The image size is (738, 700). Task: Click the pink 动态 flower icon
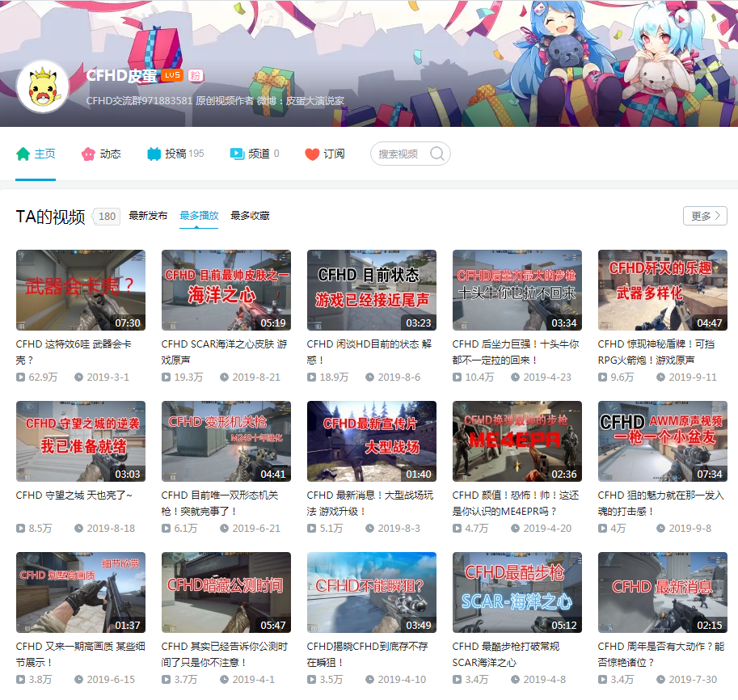coord(88,154)
